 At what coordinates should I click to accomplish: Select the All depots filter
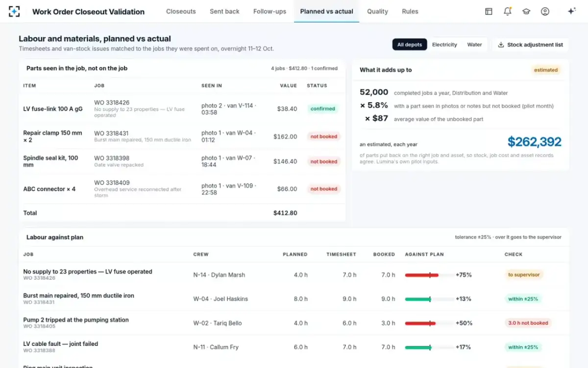click(410, 45)
